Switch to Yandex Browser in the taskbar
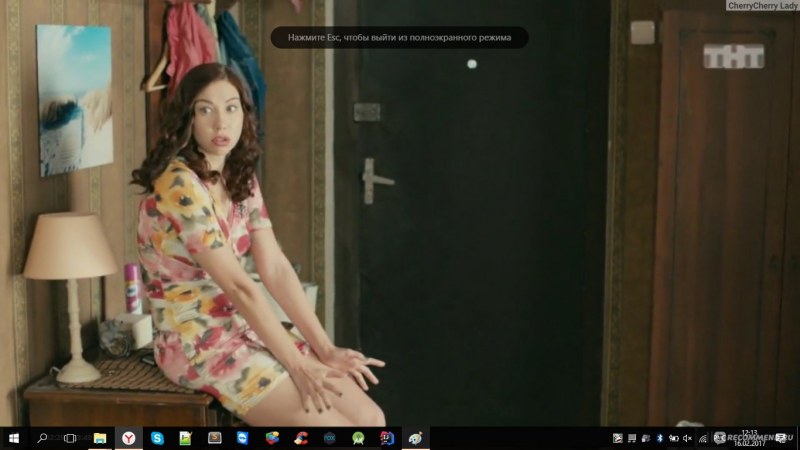 [x=129, y=438]
